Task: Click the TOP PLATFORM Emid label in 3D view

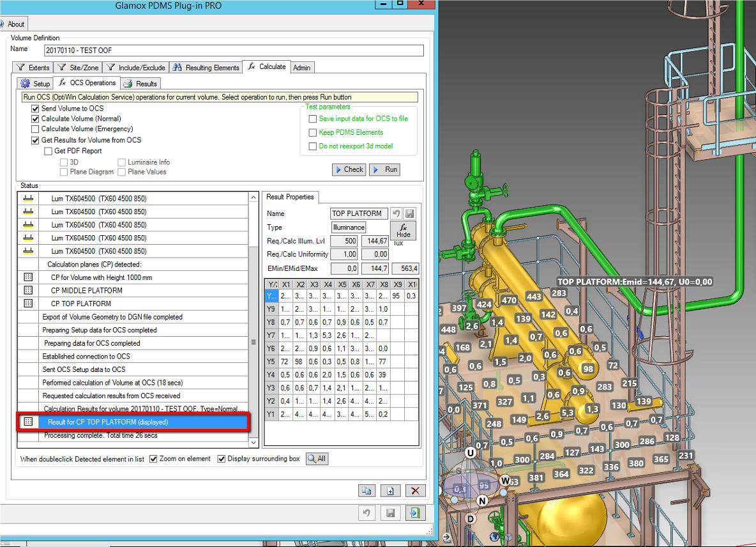Action: click(x=635, y=282)
